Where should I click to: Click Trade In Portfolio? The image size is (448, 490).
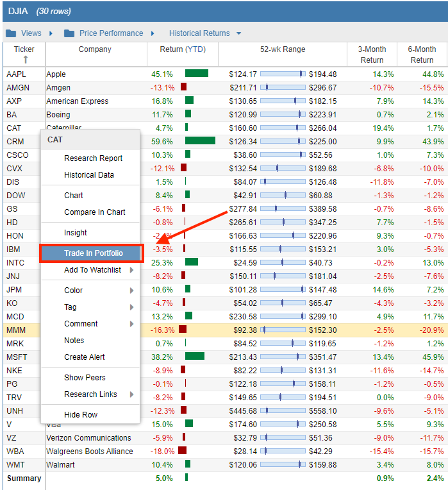(x=92, y=253)
